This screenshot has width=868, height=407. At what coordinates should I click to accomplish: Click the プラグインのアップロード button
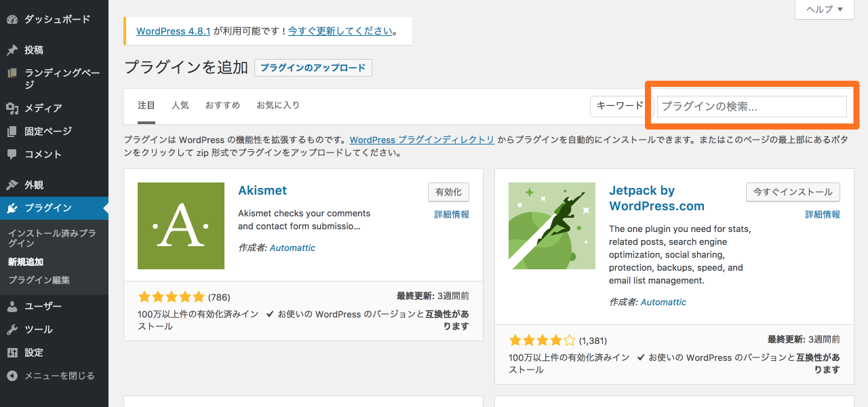point(313,68)
